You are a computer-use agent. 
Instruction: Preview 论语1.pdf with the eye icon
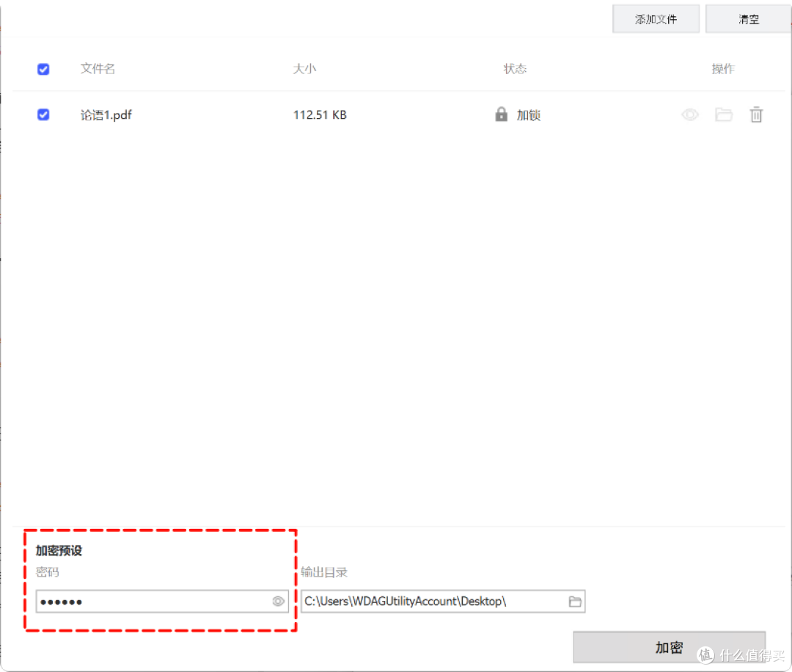coord(690,114)
